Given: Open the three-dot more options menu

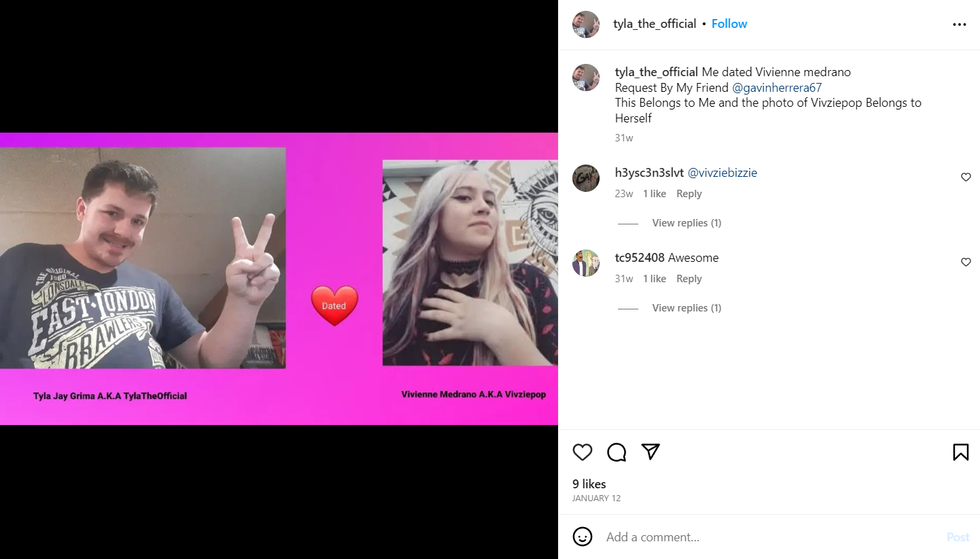Looking at the screenshot, I should coord(960,24).
